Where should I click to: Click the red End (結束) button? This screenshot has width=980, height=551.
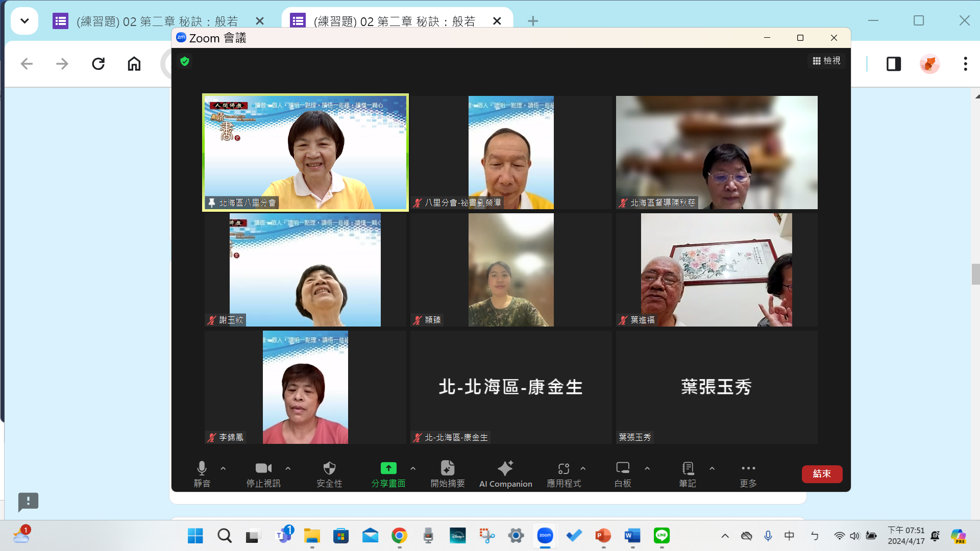pos(822,473)
